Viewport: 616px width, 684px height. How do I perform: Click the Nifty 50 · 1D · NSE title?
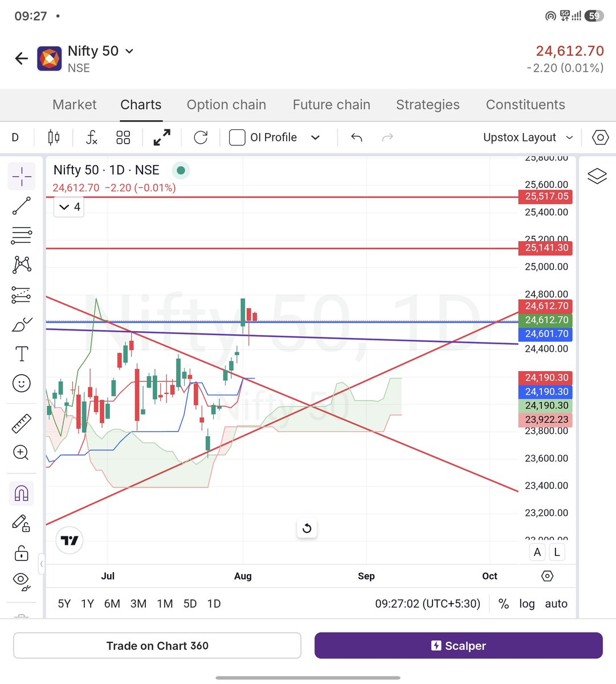[x=106, y=170]
